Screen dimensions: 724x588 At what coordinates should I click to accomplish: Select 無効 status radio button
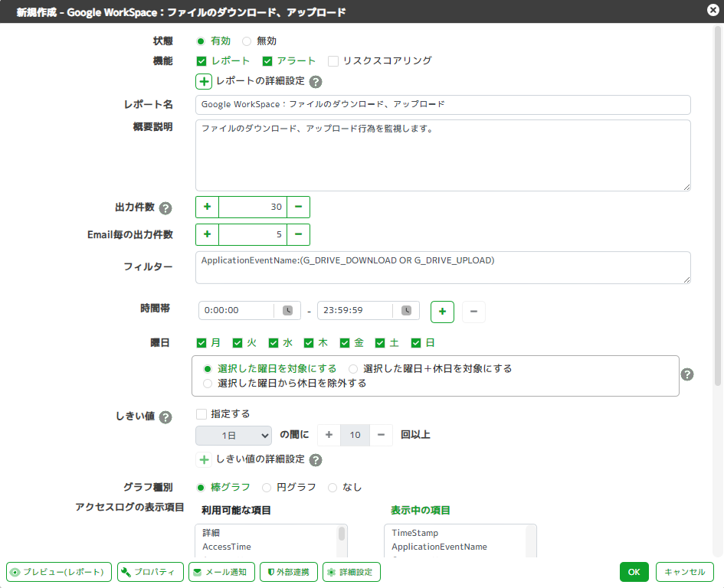click(x=247, y=41)
